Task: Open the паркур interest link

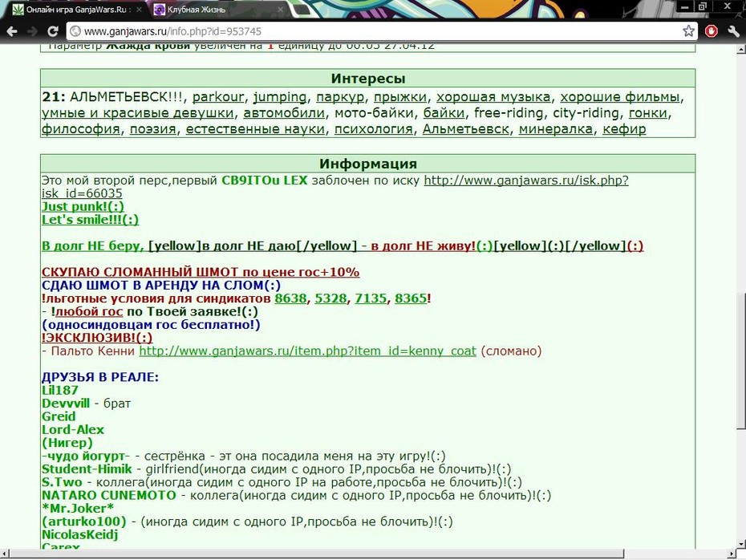Action: tap(339, 97)
